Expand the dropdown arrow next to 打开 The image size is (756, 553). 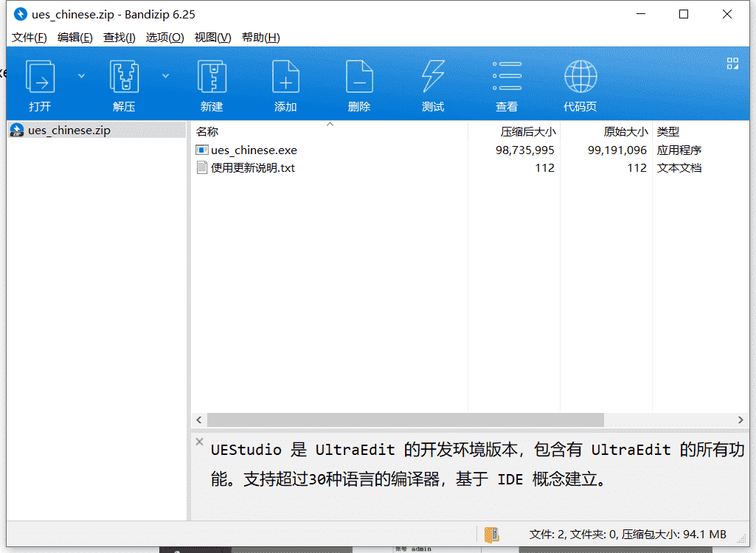81,76
